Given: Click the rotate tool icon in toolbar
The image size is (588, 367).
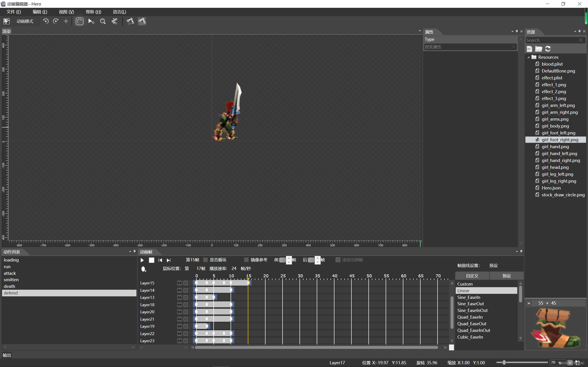Looking at the screenshot, I should click(x=79, y=21).
